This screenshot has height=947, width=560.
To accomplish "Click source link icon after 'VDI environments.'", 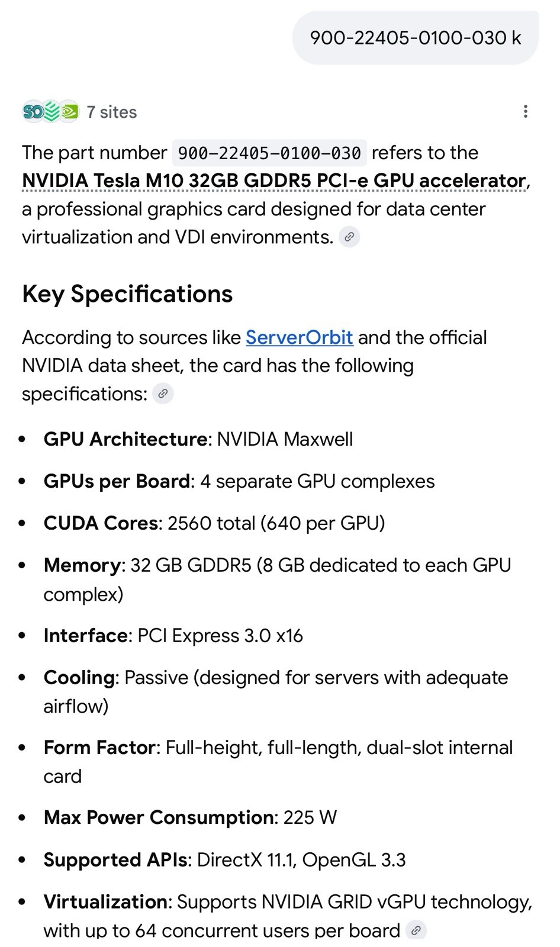I will click(x=349, y=237).
